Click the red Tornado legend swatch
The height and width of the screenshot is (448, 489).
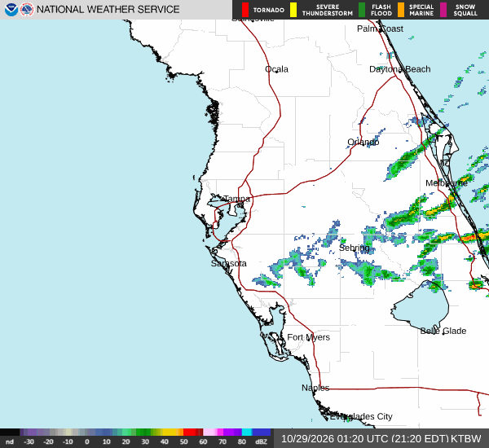(245, 10)
